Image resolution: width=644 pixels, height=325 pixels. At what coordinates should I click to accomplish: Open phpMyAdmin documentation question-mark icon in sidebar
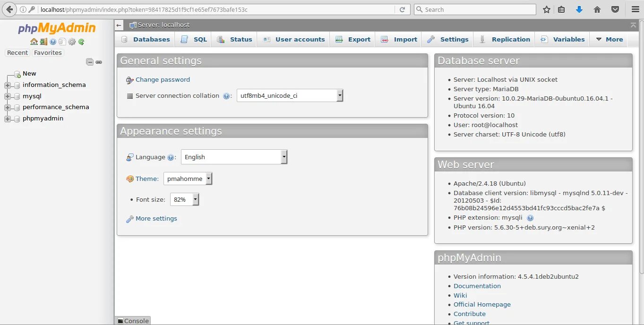tap(53, 42)
